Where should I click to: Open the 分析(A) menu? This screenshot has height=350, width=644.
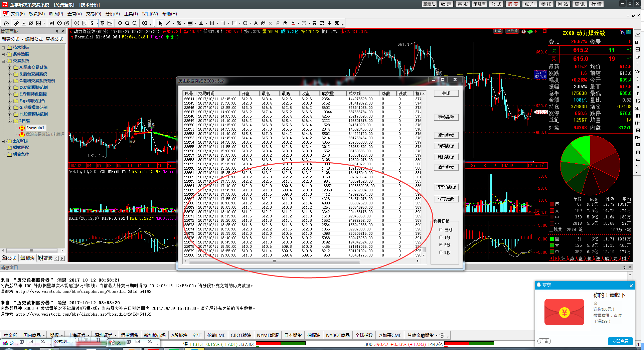coord(113,14)
